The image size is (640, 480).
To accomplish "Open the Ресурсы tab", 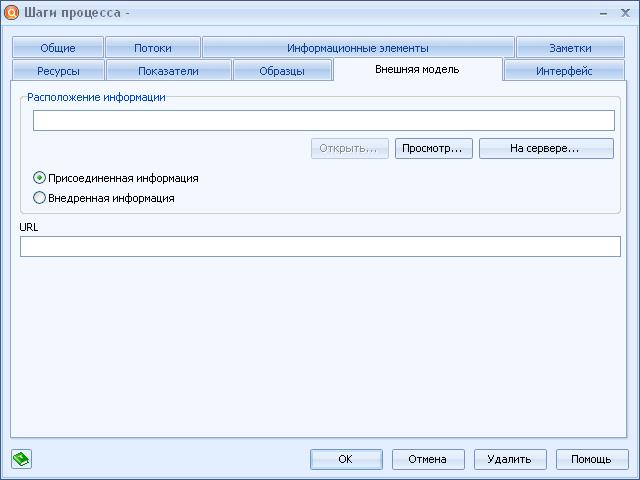I will (x=58, y=70).
